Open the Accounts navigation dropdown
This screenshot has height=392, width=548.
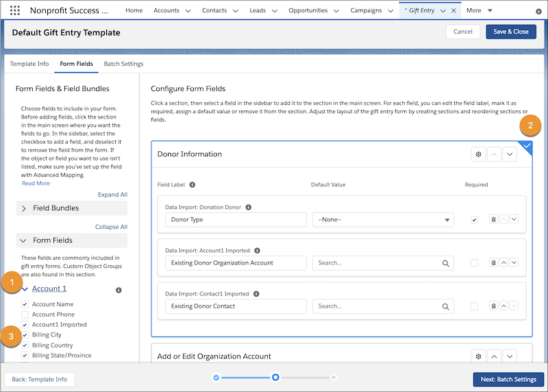188,11
